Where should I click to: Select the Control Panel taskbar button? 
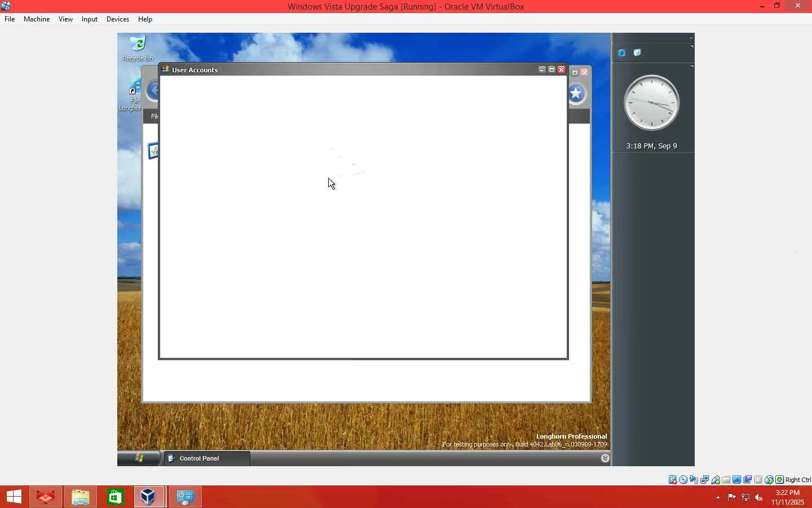207,458
